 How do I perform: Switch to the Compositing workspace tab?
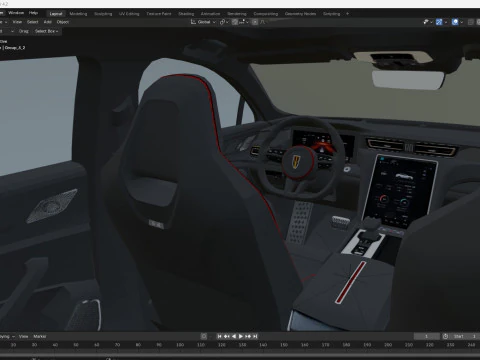(266, 14)
